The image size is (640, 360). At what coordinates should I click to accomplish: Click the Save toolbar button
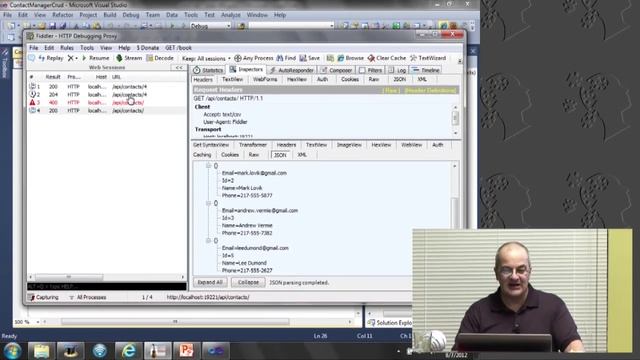point(310,58)
